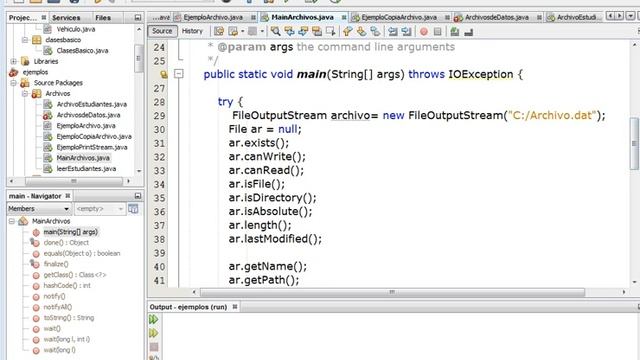
Task: Click the hint lightbulb in the editor gutter
Action: (x=163, y=74)
